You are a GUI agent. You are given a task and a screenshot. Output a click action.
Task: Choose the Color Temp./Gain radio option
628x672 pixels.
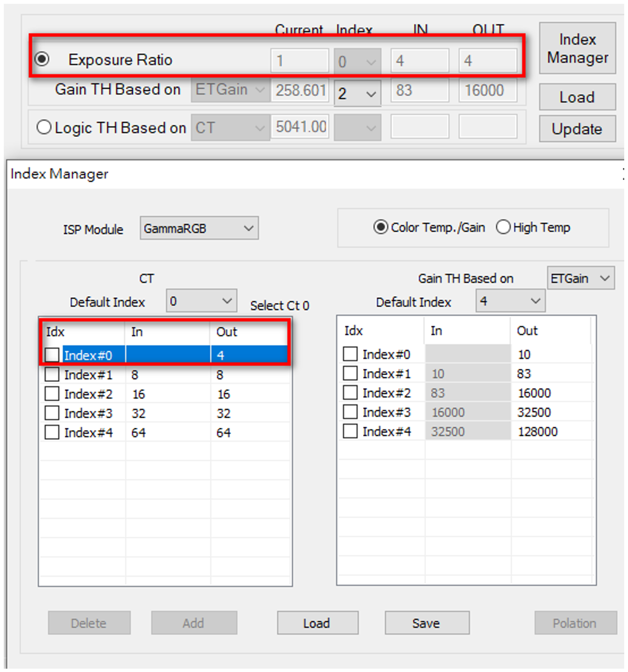(x=380, y=227)
